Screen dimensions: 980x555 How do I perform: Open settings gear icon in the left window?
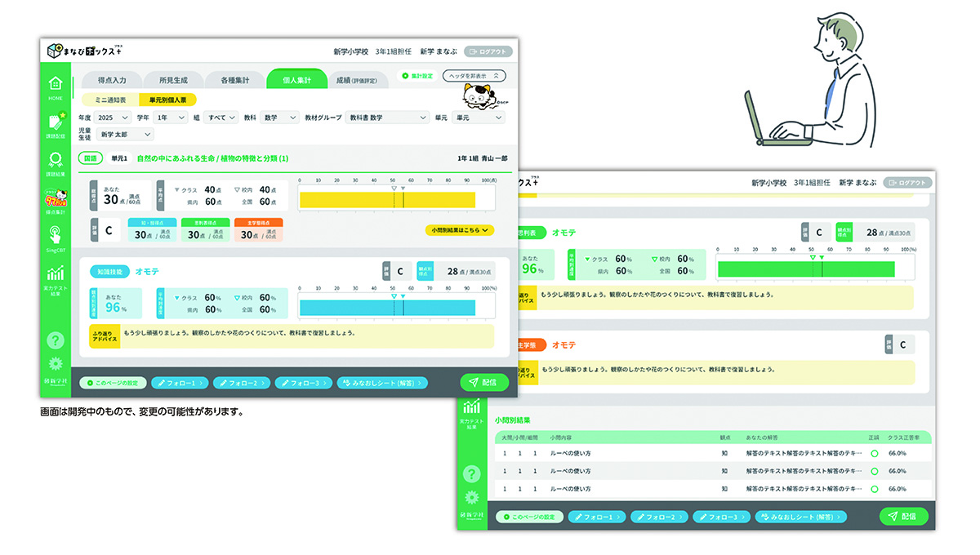tap(55, 364)
